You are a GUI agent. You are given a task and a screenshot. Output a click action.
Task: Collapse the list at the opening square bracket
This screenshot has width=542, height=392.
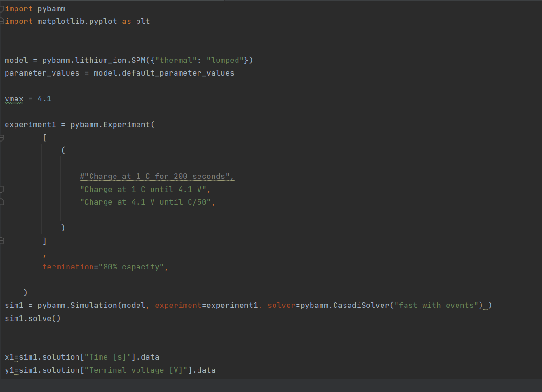(2, 138)
